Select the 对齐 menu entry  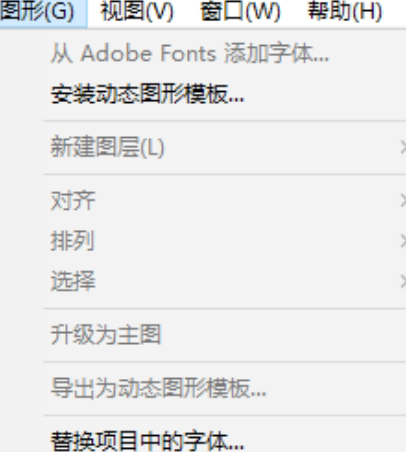pos(225,201)
